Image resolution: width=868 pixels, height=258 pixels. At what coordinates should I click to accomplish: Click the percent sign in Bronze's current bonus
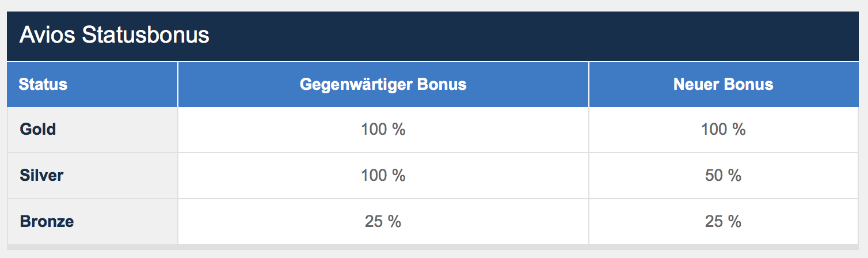pyautogui.click(x=394, y=221)
